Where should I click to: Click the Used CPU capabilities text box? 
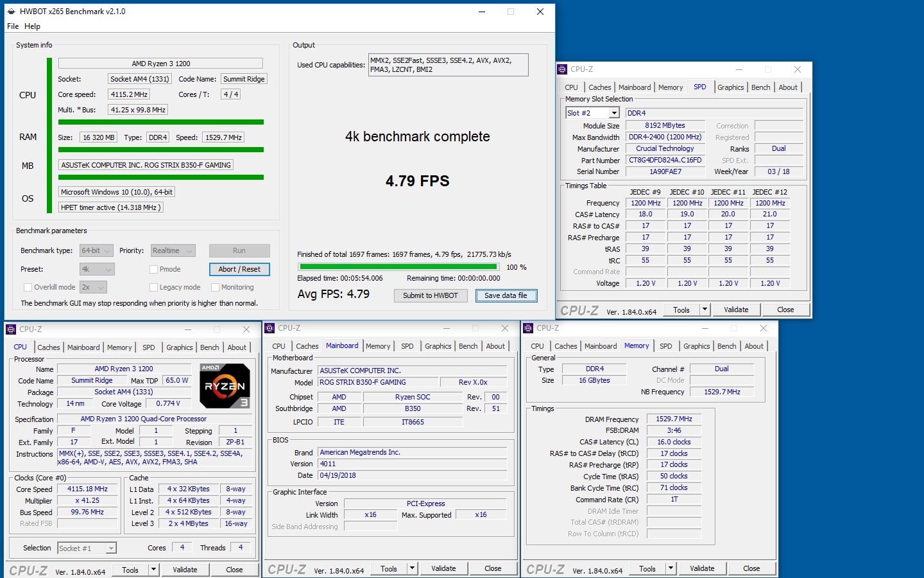448,65
